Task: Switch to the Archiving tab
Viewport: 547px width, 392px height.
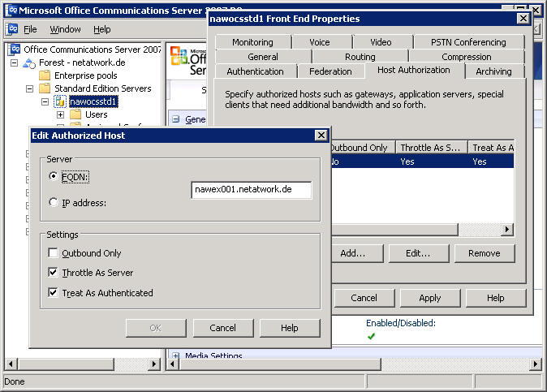Action: 493,71
